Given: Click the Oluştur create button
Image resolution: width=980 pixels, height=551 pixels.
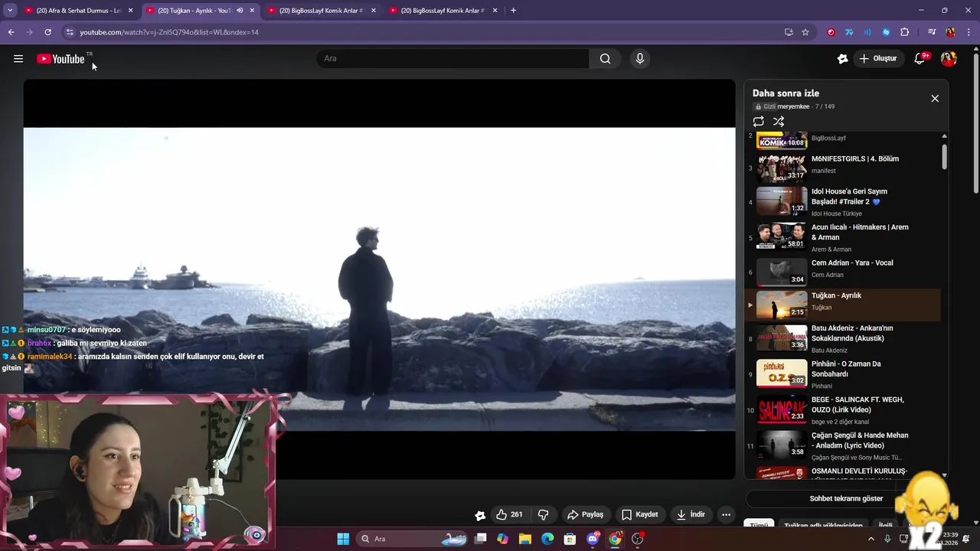Looking at the screenshot, I should coord(878,59).
